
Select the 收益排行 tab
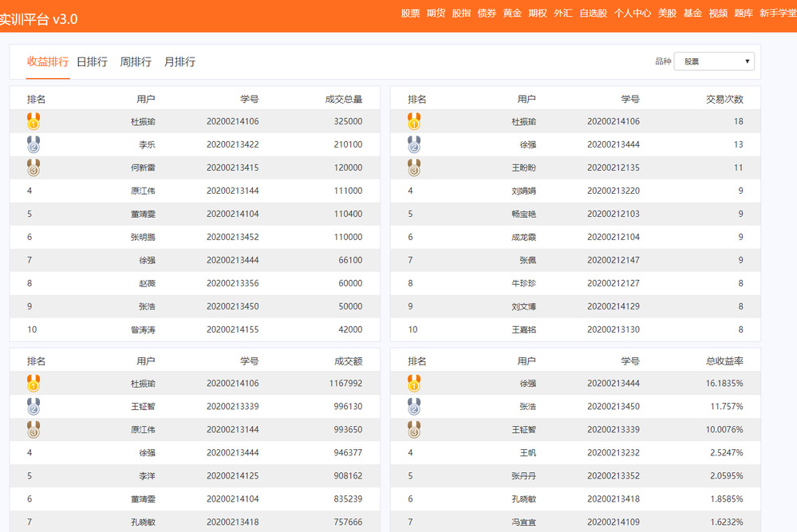coord(48,61)
